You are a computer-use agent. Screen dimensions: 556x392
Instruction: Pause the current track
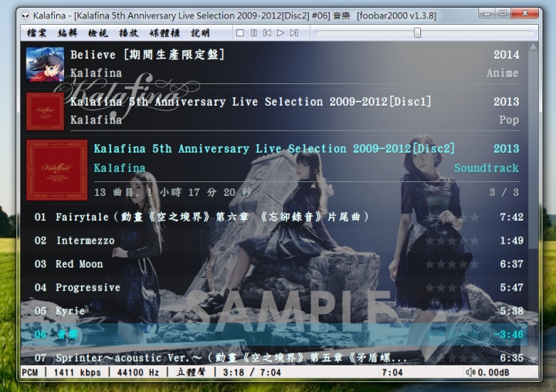pyautogui.click(x=253, y=33)
